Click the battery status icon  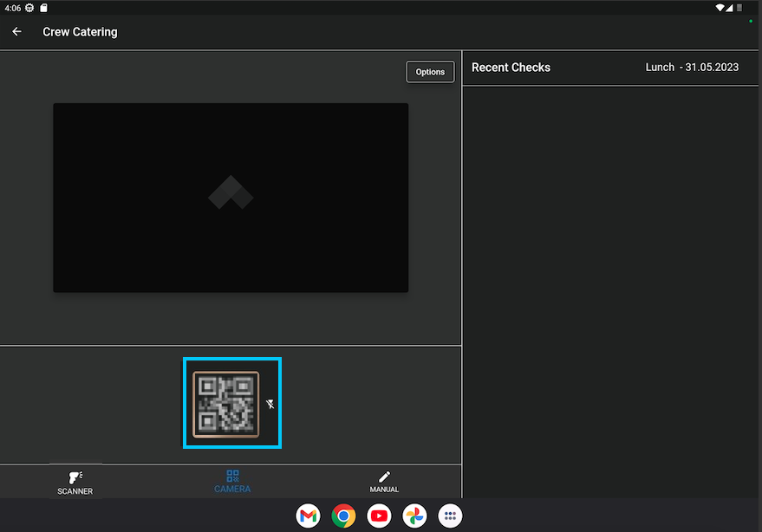pyautogui.click(x=739, y=8)
